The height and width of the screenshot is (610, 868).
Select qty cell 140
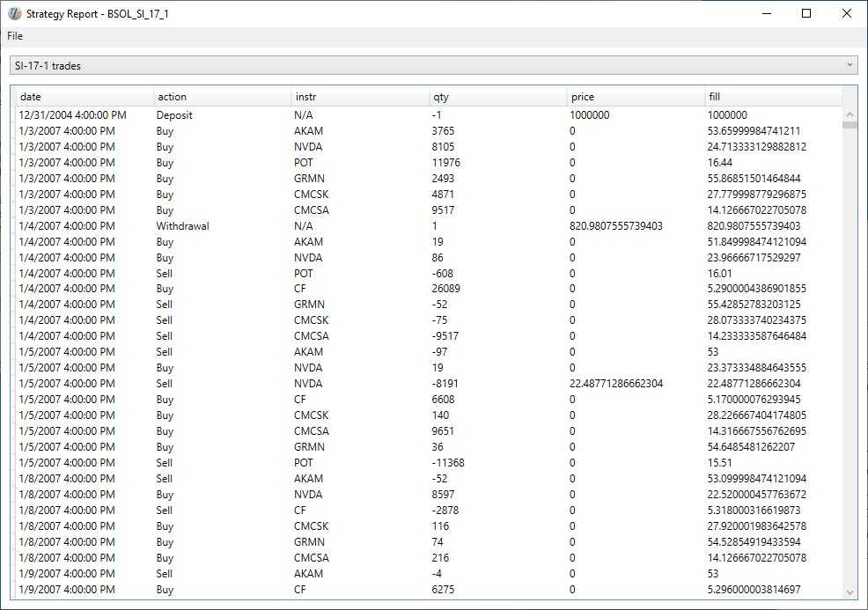click(441, 415)
